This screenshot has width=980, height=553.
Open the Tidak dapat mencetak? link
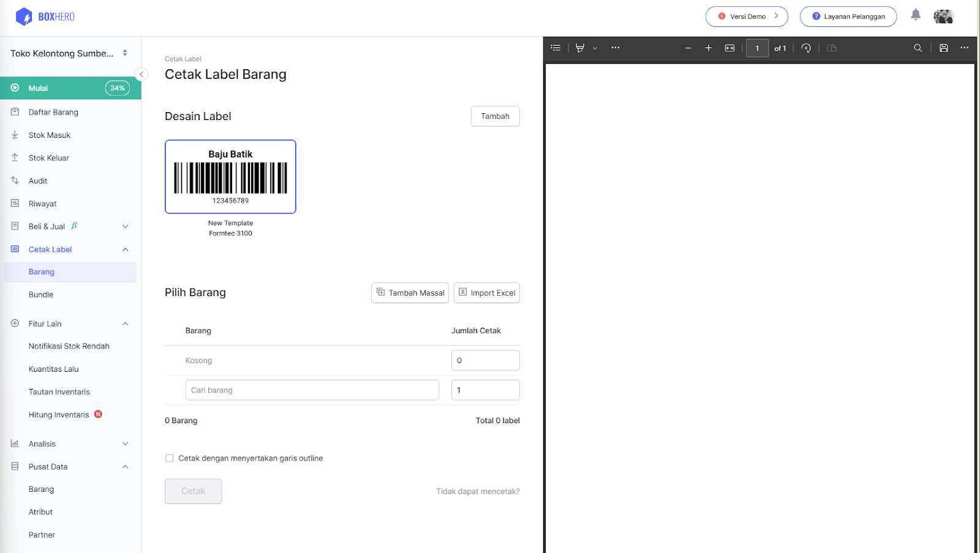[478, 491]
